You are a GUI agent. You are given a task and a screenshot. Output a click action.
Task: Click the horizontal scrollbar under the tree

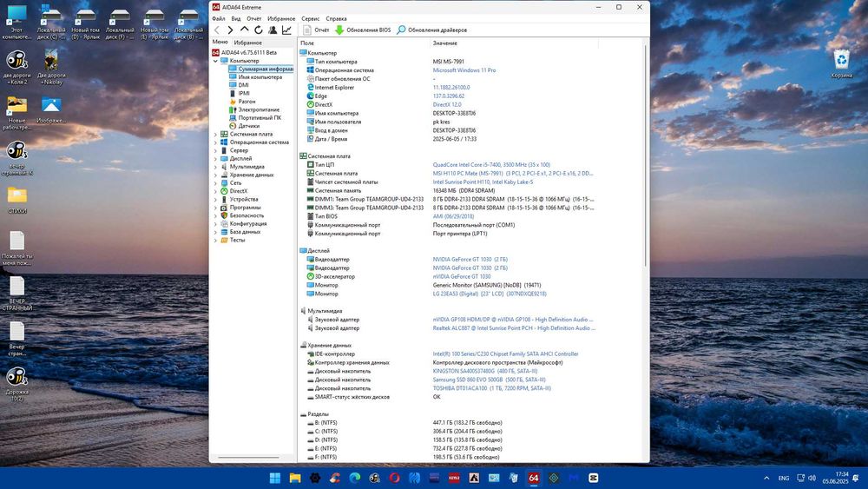tap(248, 458)
